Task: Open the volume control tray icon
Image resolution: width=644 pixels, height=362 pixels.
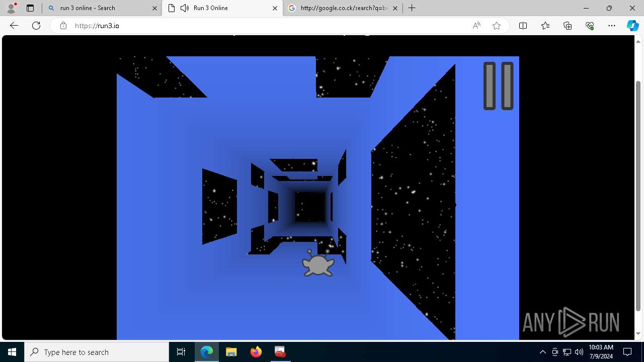Action: tap(579, 352)
